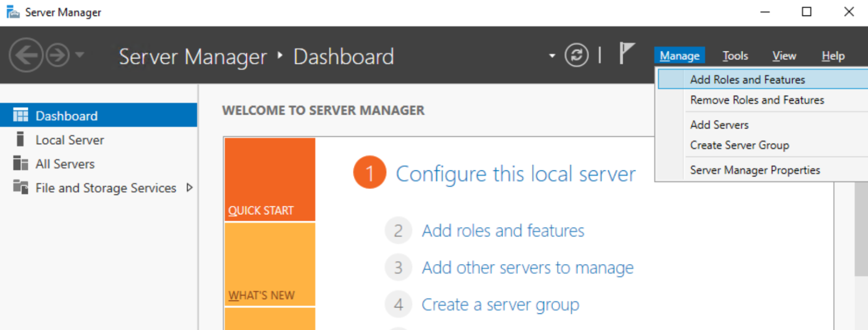Click the Configure this local server link
868x330 pixels.
[516, 174]
